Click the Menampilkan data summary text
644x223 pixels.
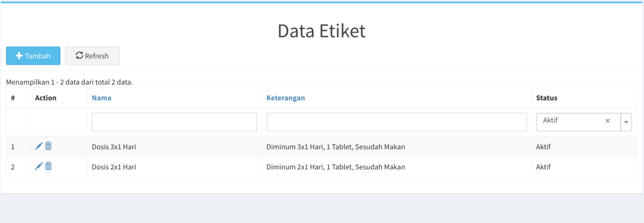[69, 82]
